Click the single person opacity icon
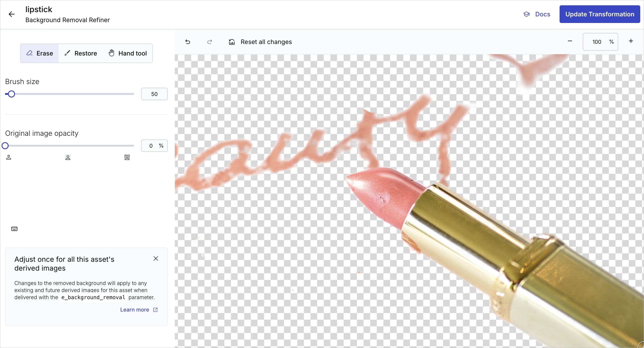The height and width of the screenshot is (348, 644). coord(8,157)
